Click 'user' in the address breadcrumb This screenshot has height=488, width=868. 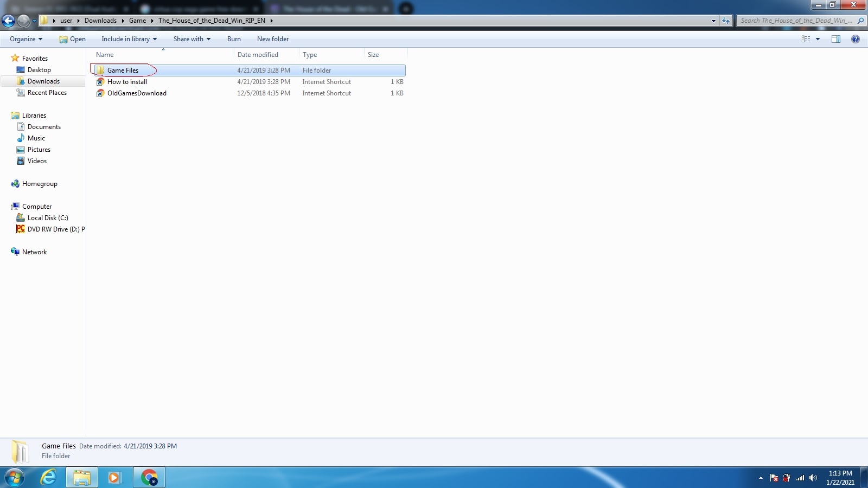point(66,21)
